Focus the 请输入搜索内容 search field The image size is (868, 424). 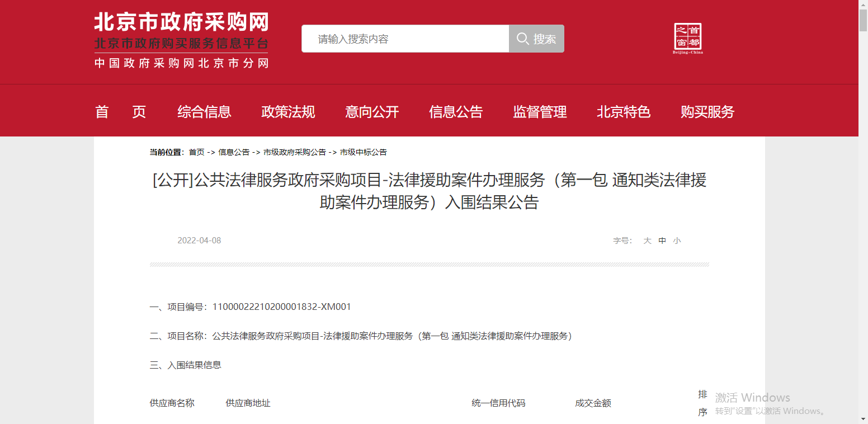click(x=405, y=39)
